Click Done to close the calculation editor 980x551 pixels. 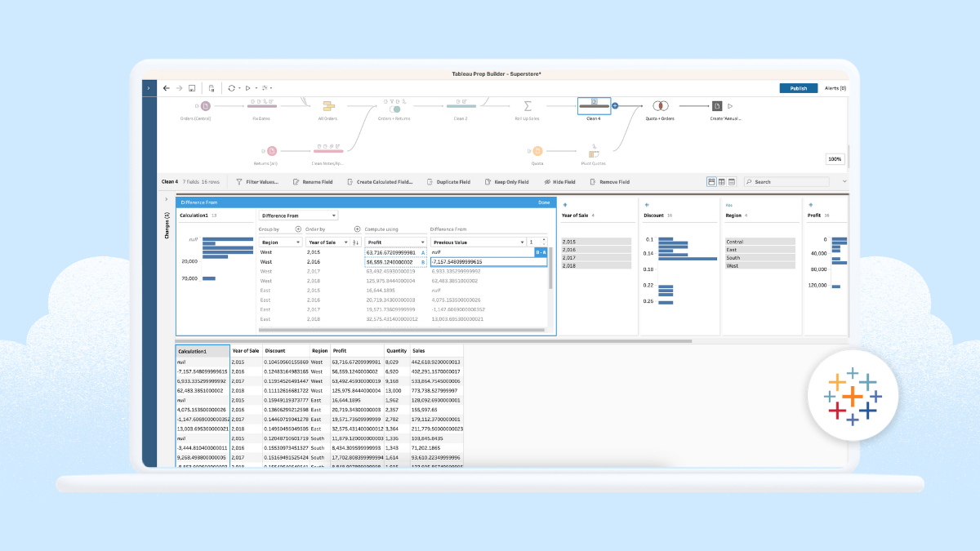coord(544,202)
